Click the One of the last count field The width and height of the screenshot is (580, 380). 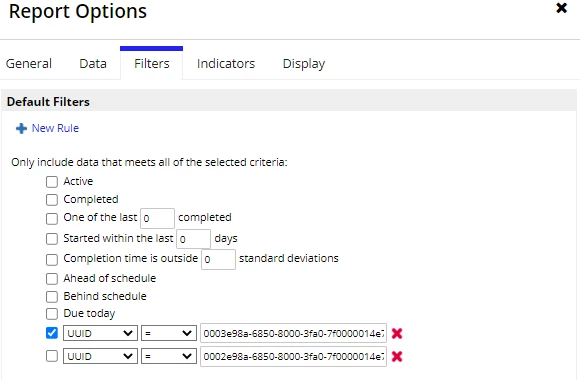(x=157, y=218)
